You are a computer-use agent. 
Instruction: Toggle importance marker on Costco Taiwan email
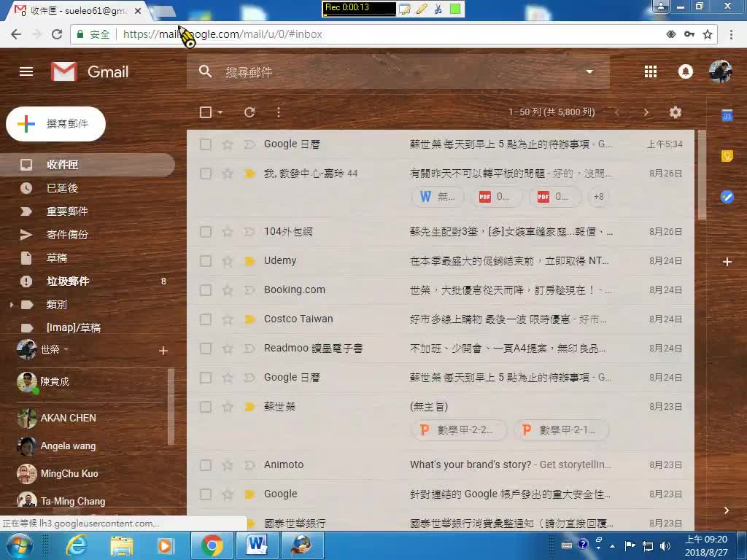coord(249,319)
